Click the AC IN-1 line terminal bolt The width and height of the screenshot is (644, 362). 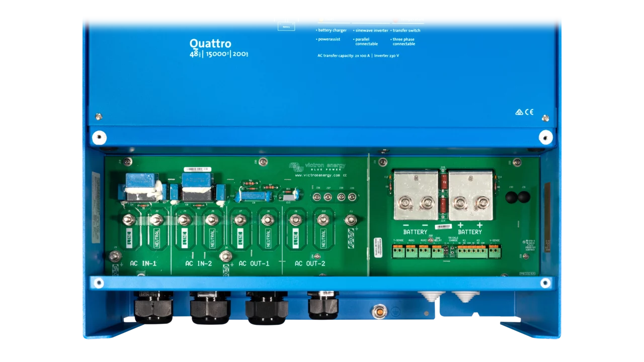pyautogui.click(x=129, y=219)
